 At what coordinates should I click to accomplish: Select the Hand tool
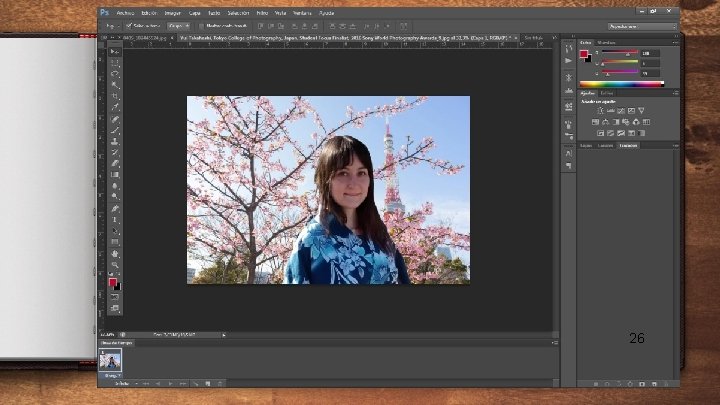tap(114, 254)
